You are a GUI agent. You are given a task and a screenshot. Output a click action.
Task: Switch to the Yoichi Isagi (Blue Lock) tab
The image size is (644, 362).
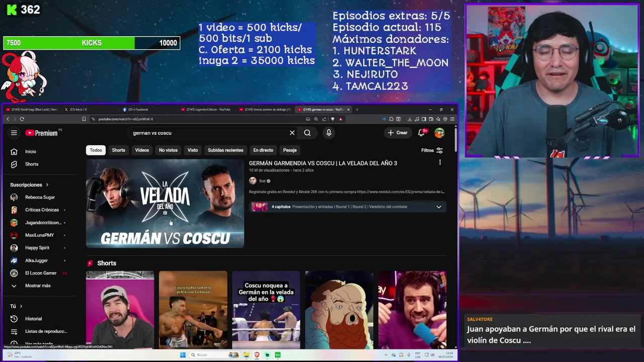pos(32,110)
